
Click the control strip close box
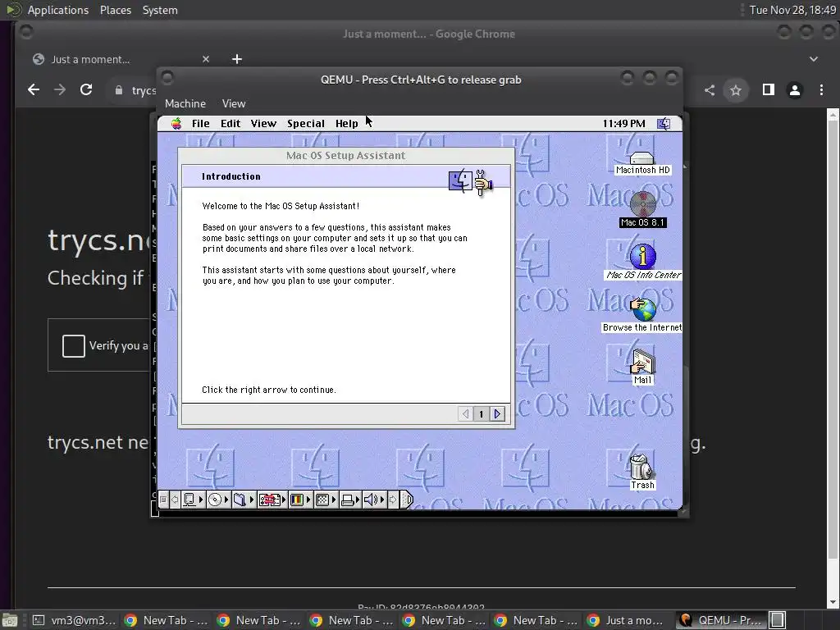[163, 500]
